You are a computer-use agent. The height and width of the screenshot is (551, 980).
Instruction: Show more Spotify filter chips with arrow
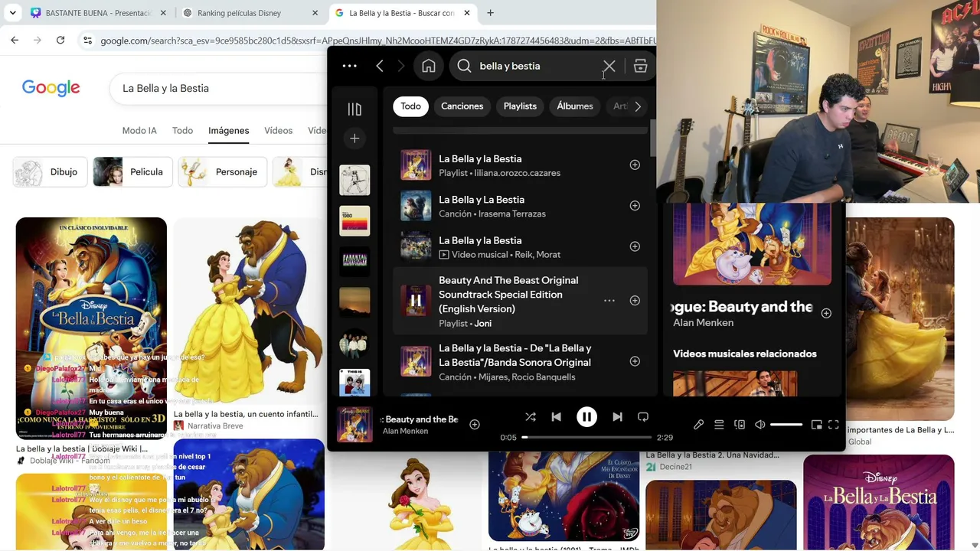tap(638, 106)
